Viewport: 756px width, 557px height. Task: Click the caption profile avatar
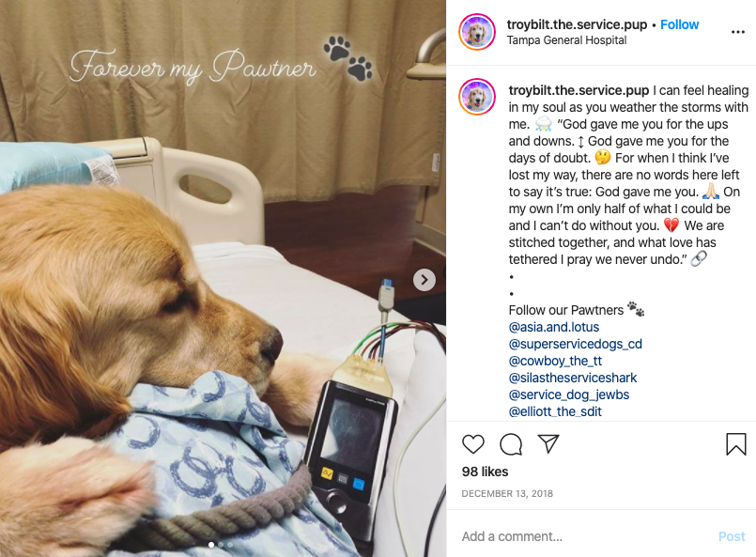coord(477,97)
